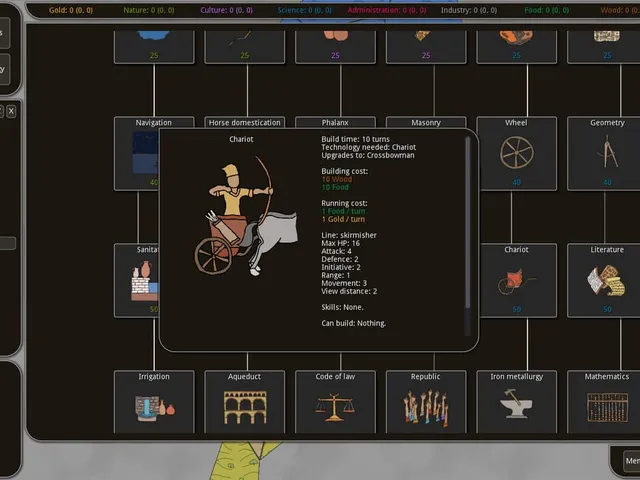Viewport: 640px width, 480px height.
Task: Open the Iron metallurgy anvil icon
Action: pos(516,404)
